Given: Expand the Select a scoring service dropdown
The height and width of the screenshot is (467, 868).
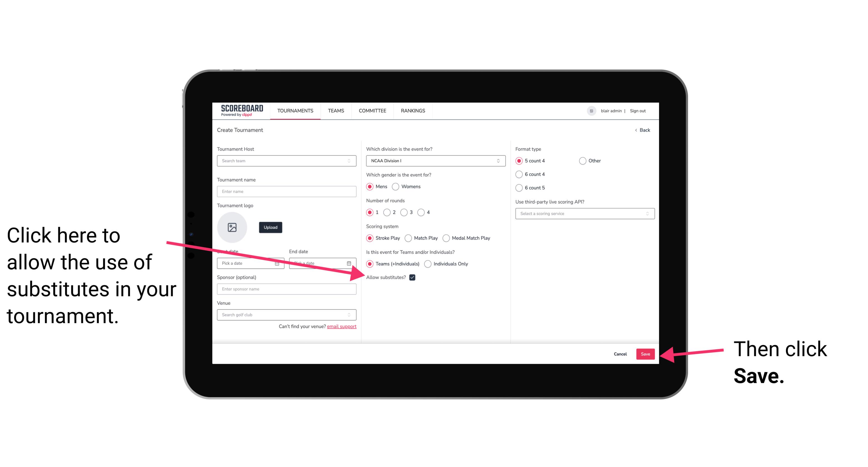Looking at the screenshot, I should [x=583, y=214].
